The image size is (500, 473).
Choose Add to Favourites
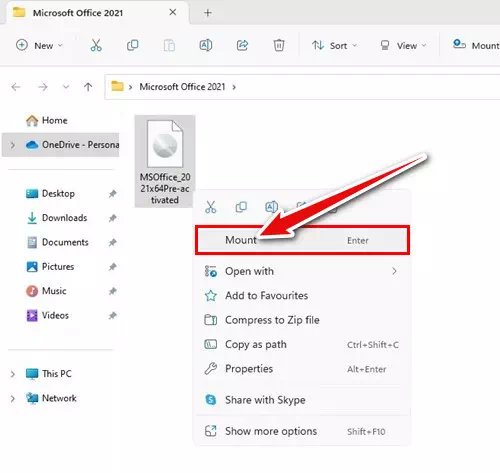302,295
